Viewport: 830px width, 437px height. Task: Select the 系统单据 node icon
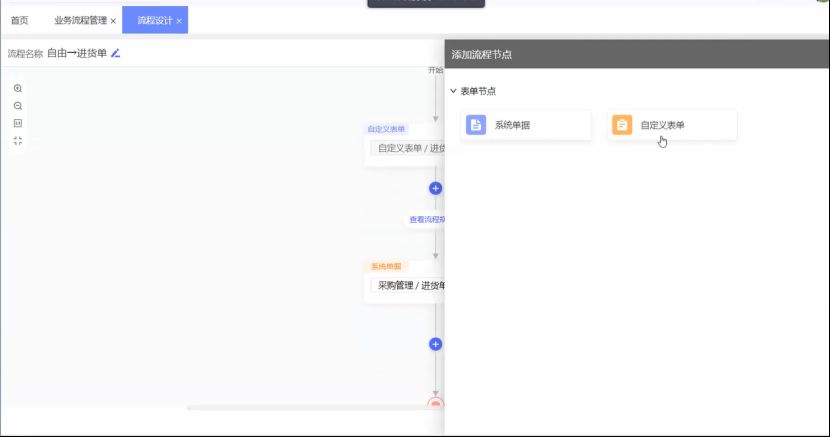[476, 125]
